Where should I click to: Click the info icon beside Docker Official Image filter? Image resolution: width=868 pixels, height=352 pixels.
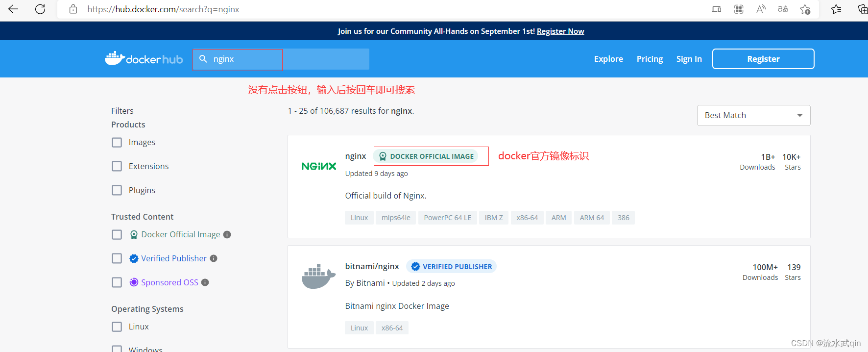227,234
